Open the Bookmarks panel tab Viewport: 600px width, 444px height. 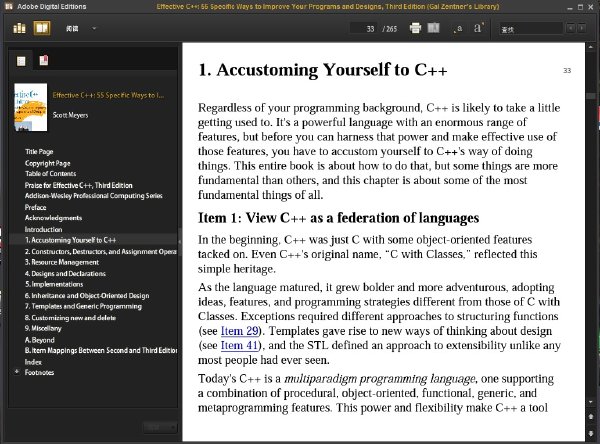44,60
